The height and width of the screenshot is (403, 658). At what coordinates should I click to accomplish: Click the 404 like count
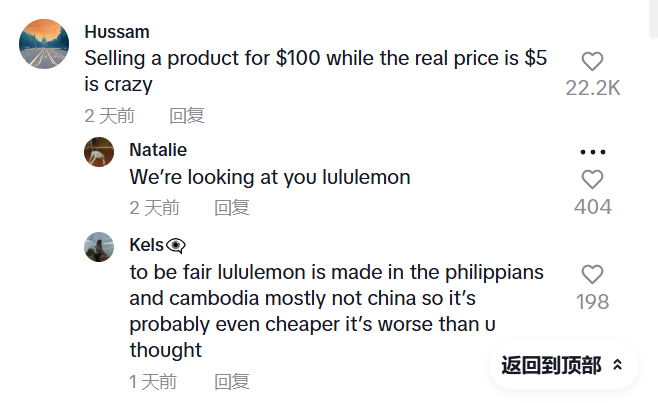(x=592, y=207)
